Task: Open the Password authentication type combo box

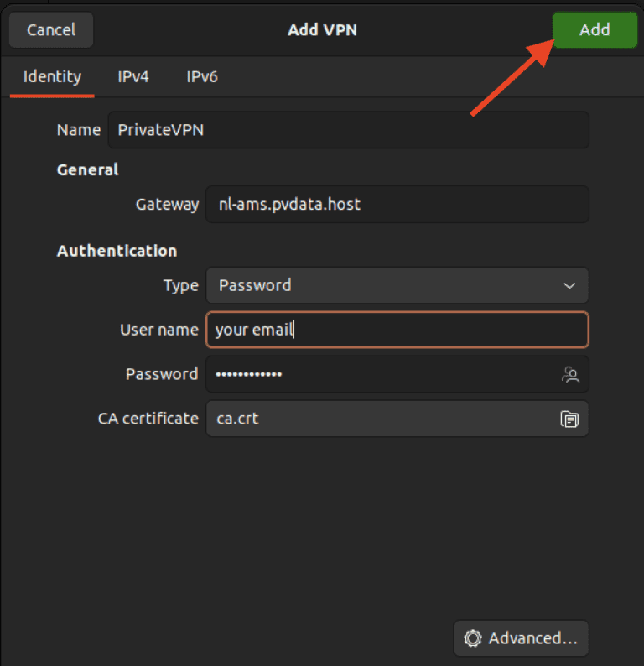Action: [x=386, y=286]
